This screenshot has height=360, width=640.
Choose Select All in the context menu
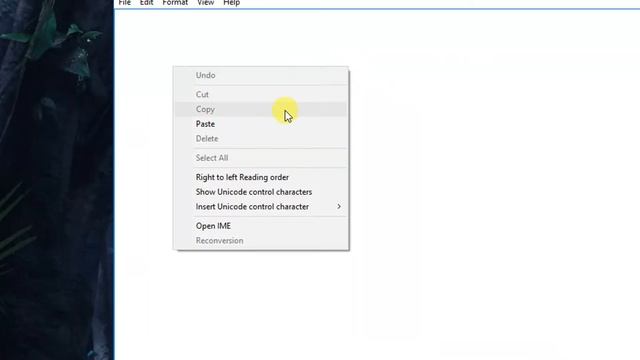coord(261,158)
